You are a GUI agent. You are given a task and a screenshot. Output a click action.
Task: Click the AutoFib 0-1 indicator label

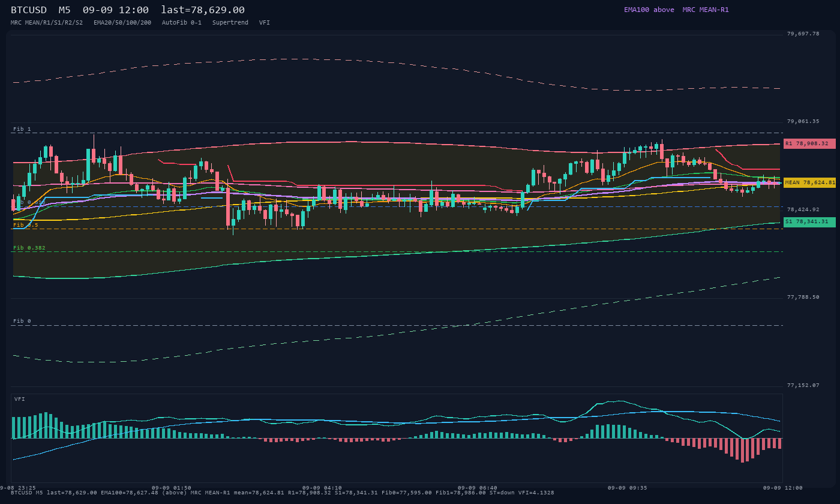(182, 23)
